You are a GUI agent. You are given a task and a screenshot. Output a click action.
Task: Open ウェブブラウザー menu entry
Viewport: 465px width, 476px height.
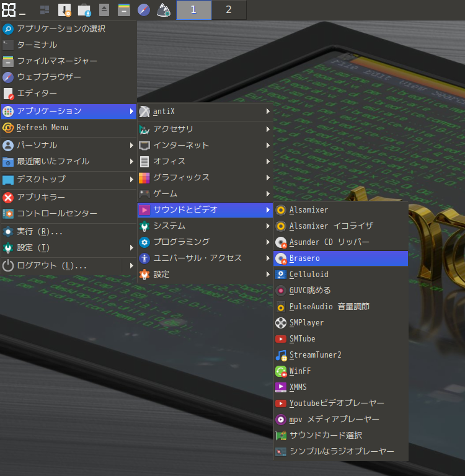tap(69, 77)
